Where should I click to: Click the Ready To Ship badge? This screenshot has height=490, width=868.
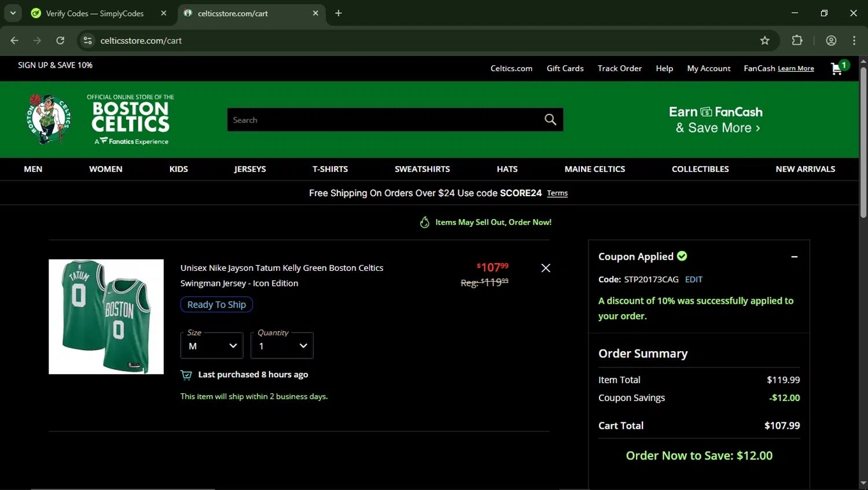(x=216, y=304)
